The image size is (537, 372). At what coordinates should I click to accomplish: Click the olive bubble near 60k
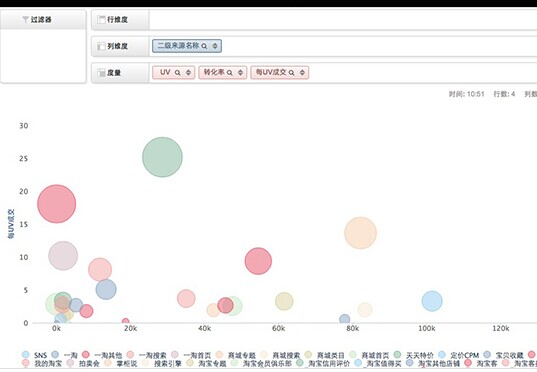[284, 301]
